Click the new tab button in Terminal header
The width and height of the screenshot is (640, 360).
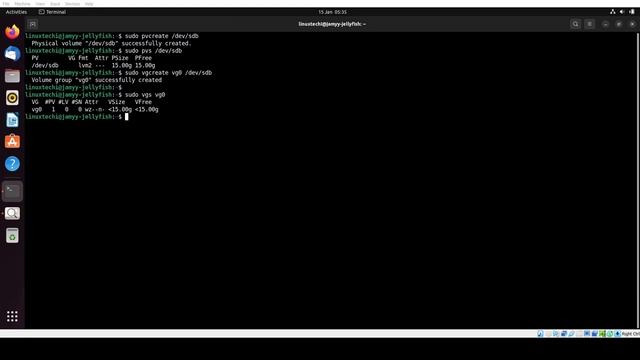[x=33, y=24]
